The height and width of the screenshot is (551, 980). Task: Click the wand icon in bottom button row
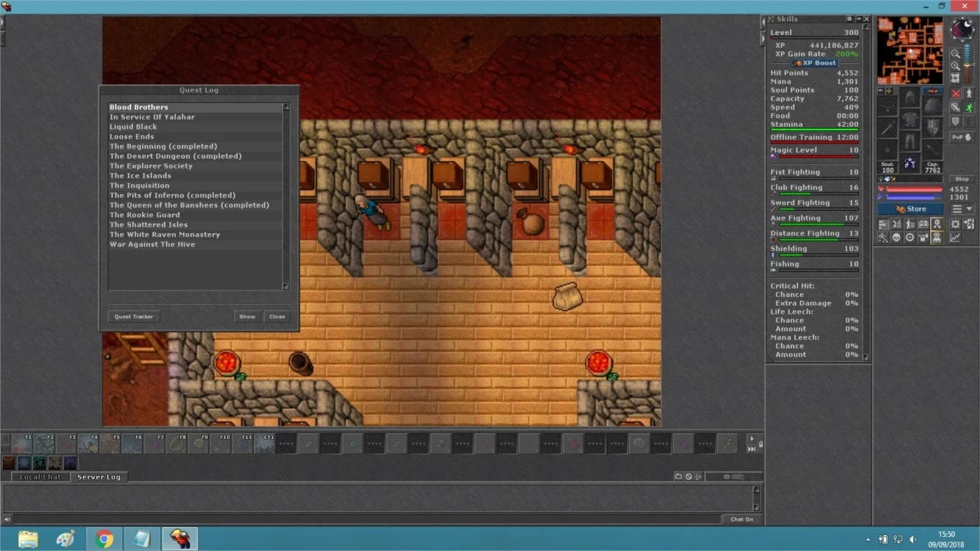click(884, 237)
